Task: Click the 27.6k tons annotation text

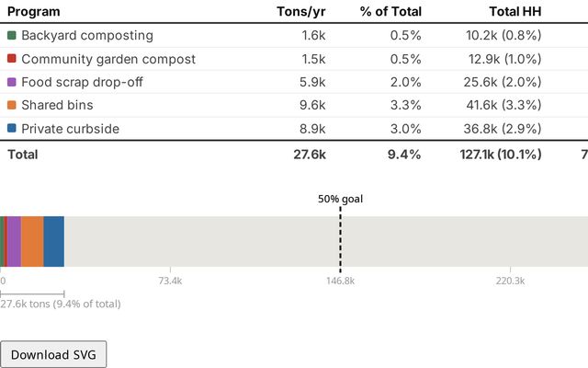Action: (x=60, y=304)
